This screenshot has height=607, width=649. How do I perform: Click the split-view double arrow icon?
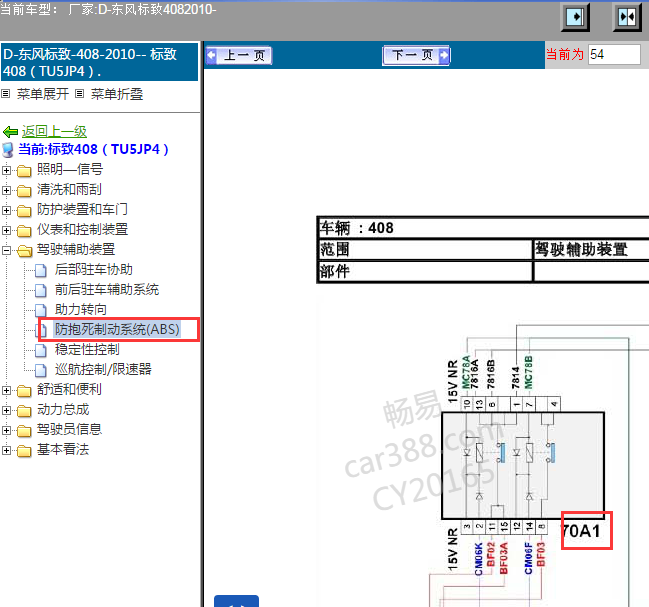[x=627, y=17]
